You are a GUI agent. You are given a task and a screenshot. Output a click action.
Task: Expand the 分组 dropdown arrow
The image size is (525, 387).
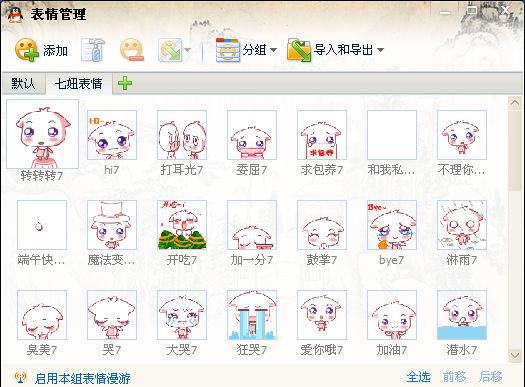point(273,50)
